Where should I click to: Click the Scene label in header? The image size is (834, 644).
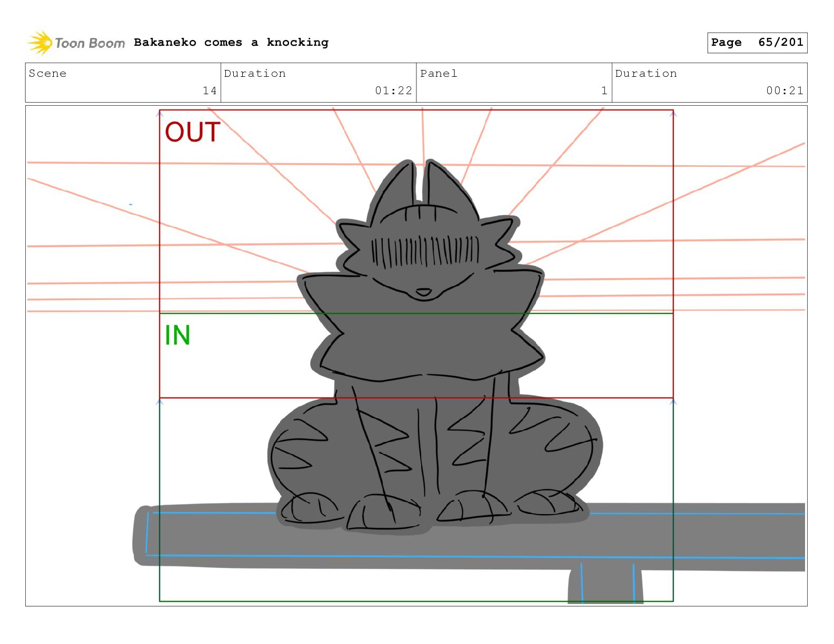pyautogui.click(x=47, y=74)
